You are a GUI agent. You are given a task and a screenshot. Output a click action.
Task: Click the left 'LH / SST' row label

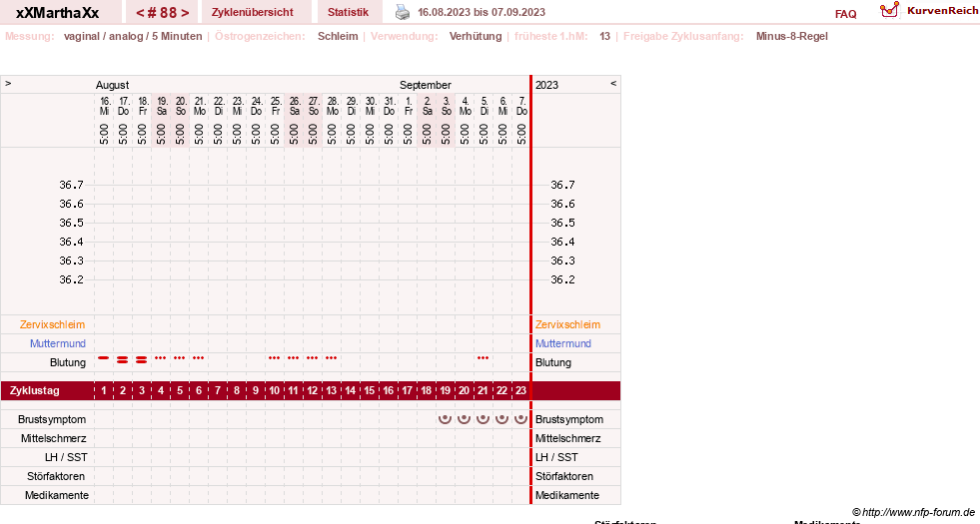point(66,457)
